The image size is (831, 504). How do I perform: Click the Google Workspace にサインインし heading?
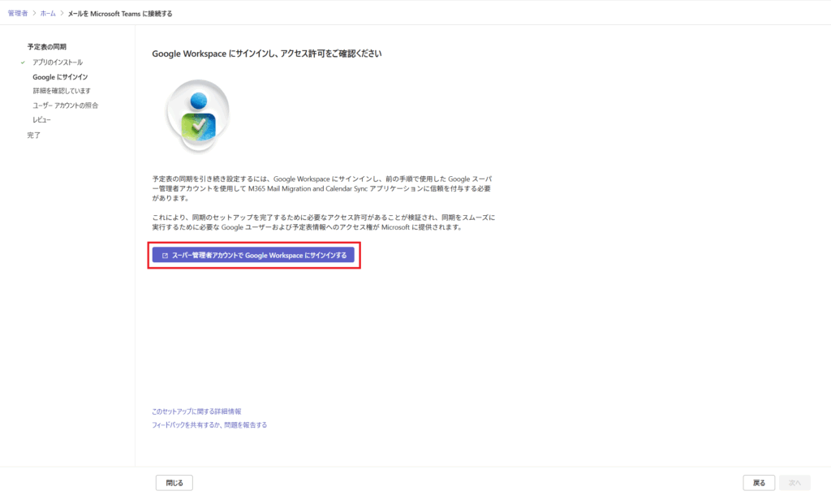266,54
